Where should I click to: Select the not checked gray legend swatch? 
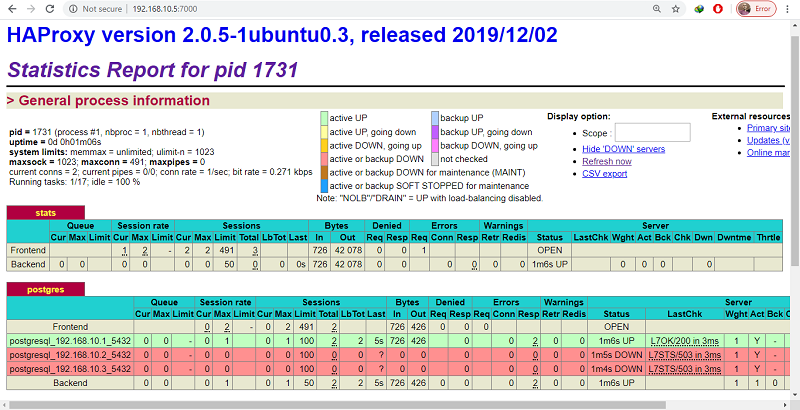pos(435,159)
